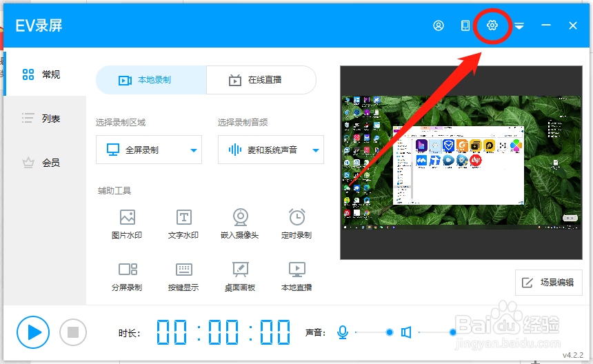
Task: Click the stop recording button
Action: pos(73,332)
